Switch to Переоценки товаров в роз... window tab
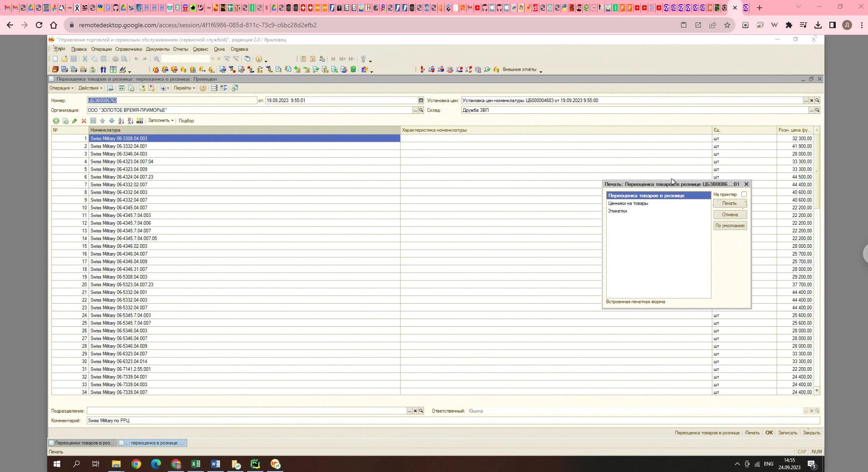The height and width of the screenshot is (472, 868). pos(82,443)
